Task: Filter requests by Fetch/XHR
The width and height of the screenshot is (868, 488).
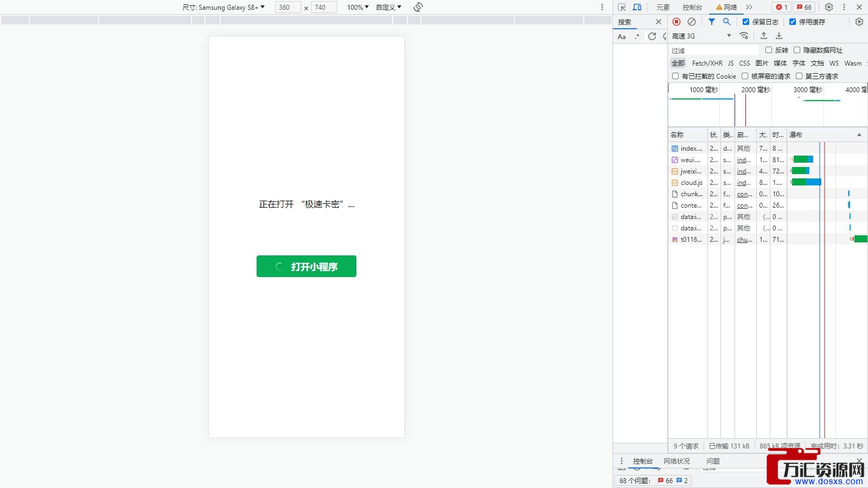Action: pyautogui.click(x=707, y=63)
